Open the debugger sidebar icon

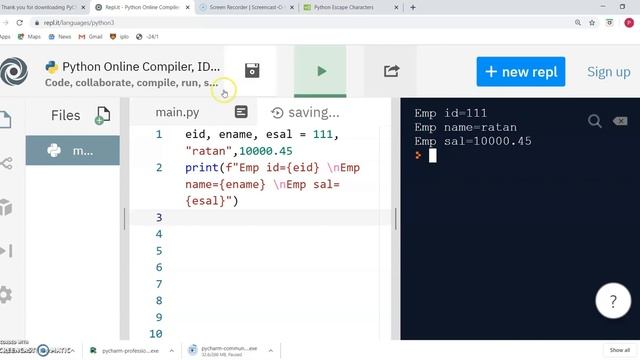(6, 251)
